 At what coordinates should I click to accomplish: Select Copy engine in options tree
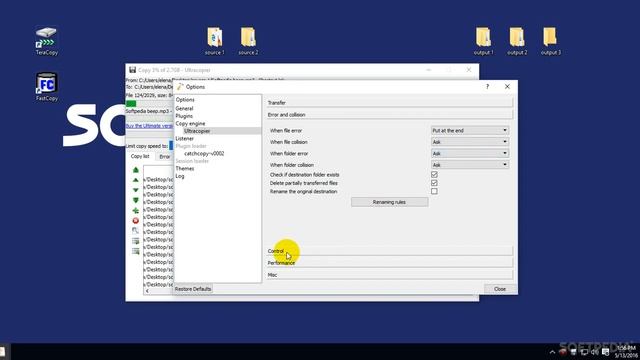[x=190, y=123]
